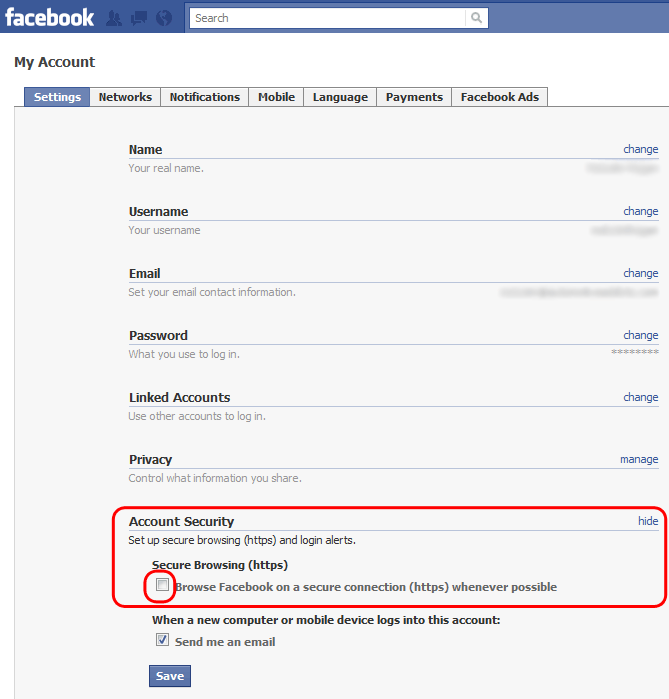Click the search magnifier icon

pyautogui.click(x=477, y=18)
